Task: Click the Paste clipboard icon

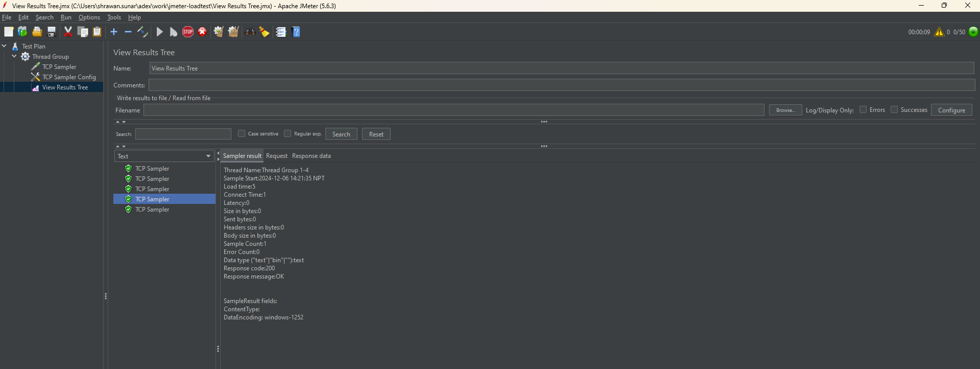Action: pyautogui.click(x=97, y=32)
